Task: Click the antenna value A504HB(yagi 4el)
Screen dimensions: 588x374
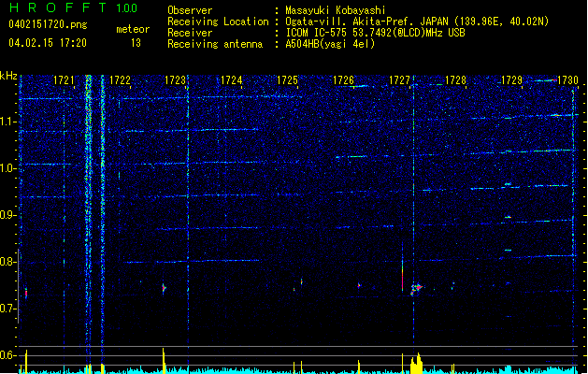Action: tap(330, 44)
